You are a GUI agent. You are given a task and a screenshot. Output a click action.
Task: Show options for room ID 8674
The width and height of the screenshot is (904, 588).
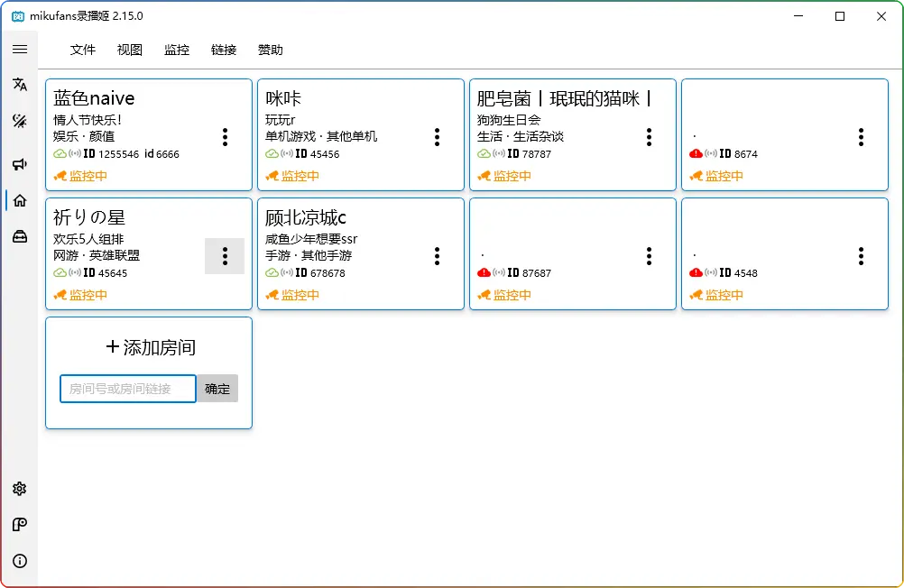click(861, 137)
